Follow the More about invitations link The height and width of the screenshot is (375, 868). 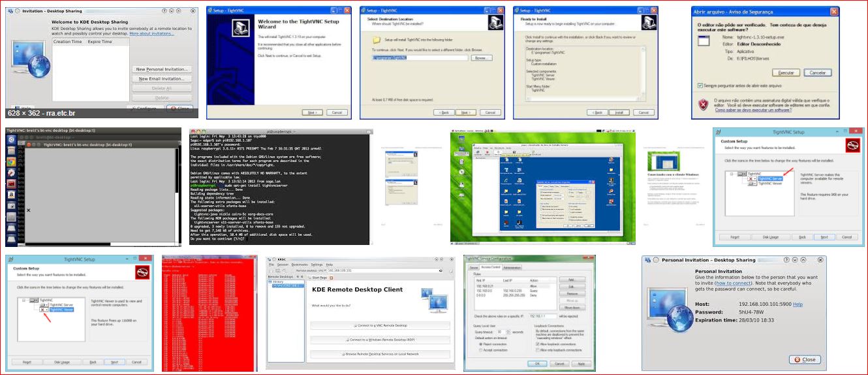coord(151,33)
